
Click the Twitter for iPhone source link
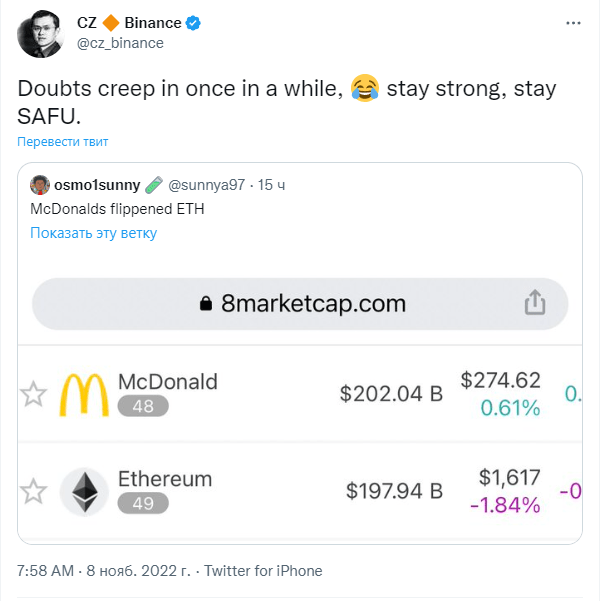[263, 571]
